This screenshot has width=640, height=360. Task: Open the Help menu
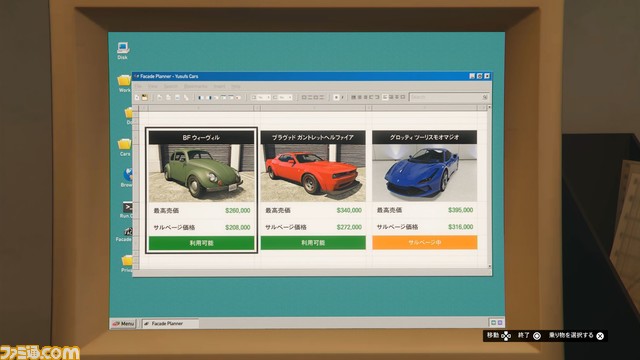[x=236, y=87]
